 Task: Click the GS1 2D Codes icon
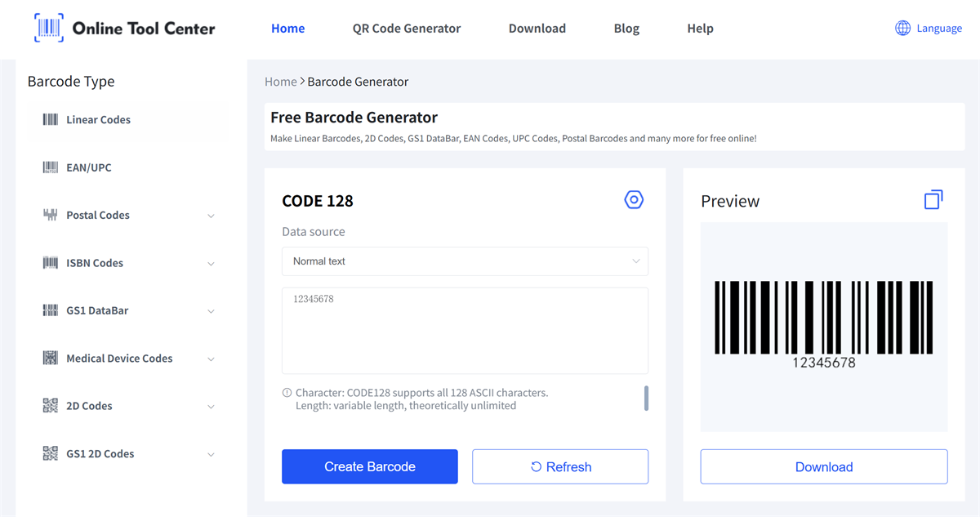(51, 454)
